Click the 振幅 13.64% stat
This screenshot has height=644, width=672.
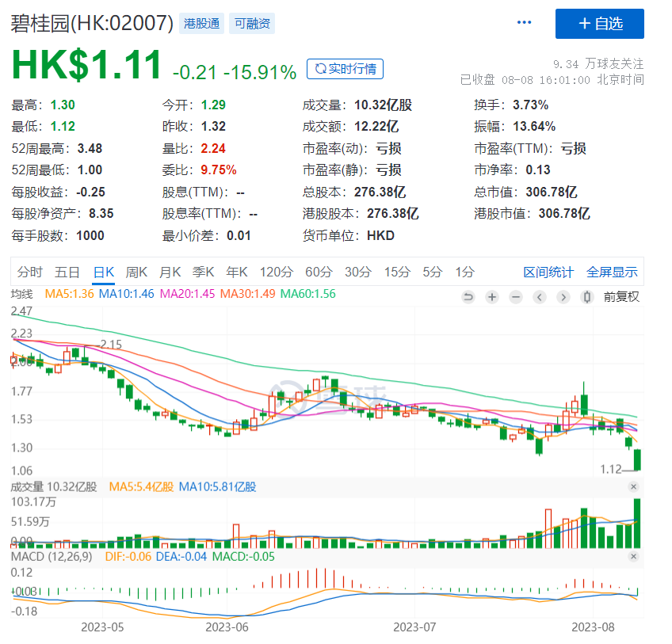click(x=515, y=127)
